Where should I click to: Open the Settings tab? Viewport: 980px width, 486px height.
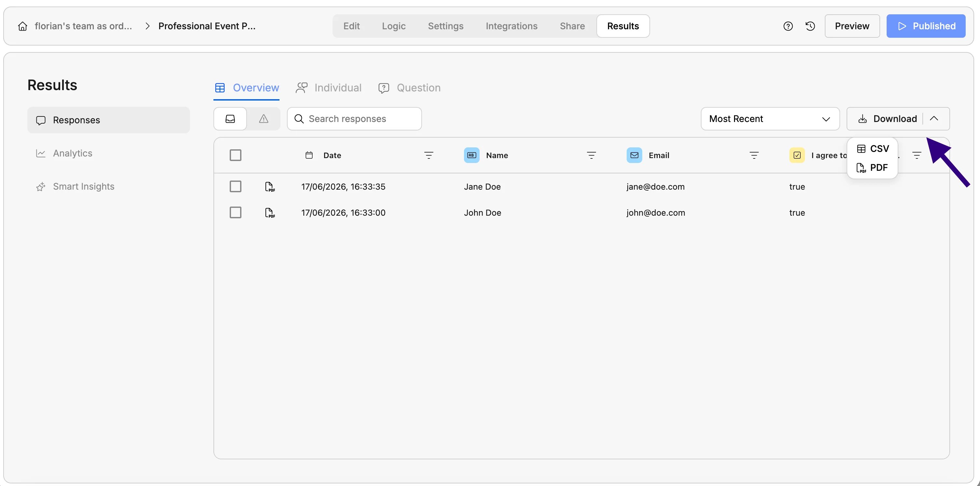(445, 26)
